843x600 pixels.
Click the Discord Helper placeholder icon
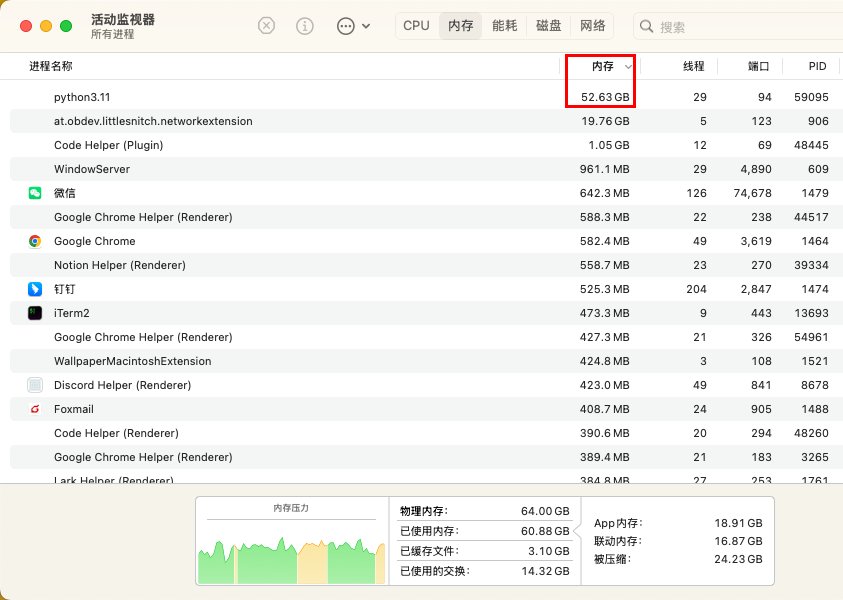(35, 385)
